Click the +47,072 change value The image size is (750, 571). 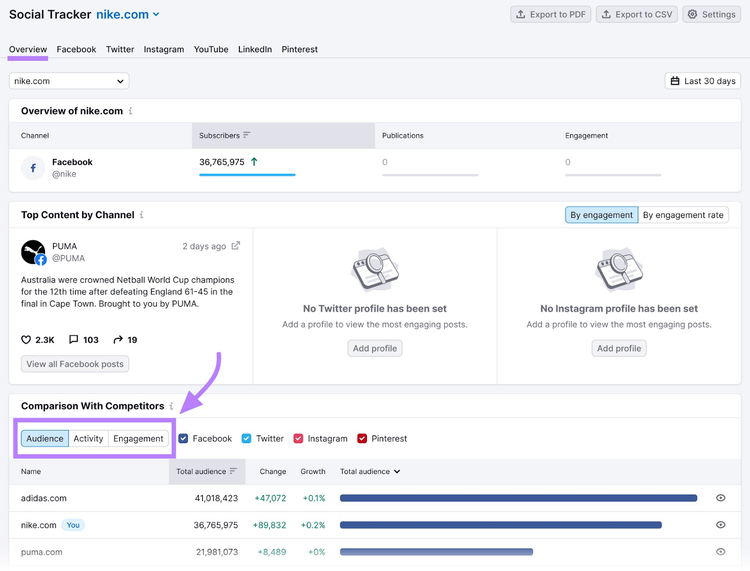click(270, 498)
